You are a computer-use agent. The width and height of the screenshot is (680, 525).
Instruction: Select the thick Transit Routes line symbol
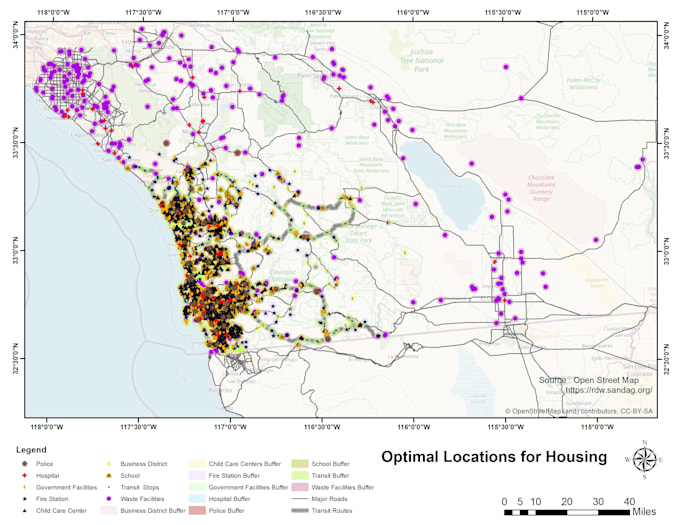click(299, 511)
